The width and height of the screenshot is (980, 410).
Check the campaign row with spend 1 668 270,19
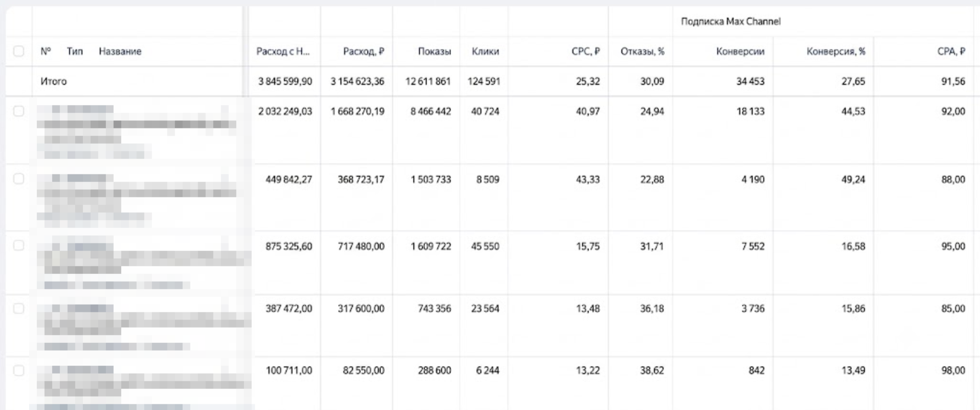pos(19,111)
